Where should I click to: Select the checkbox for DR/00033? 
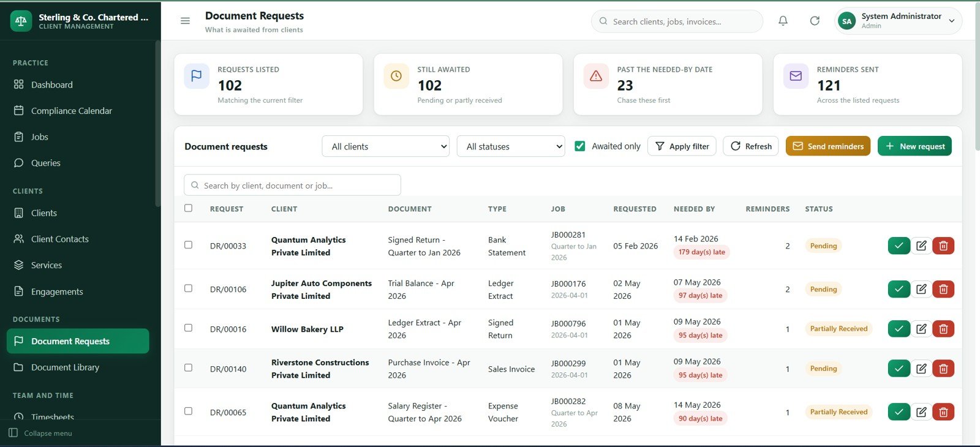tap(188, 245)
